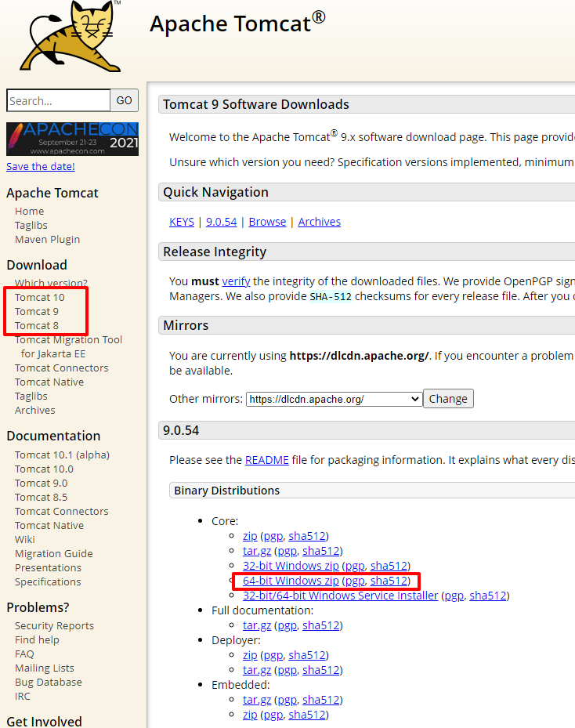Open pgp for 32-bit Windows zip
This screenshot has height=728, width=575.
(x=356, y=567)
